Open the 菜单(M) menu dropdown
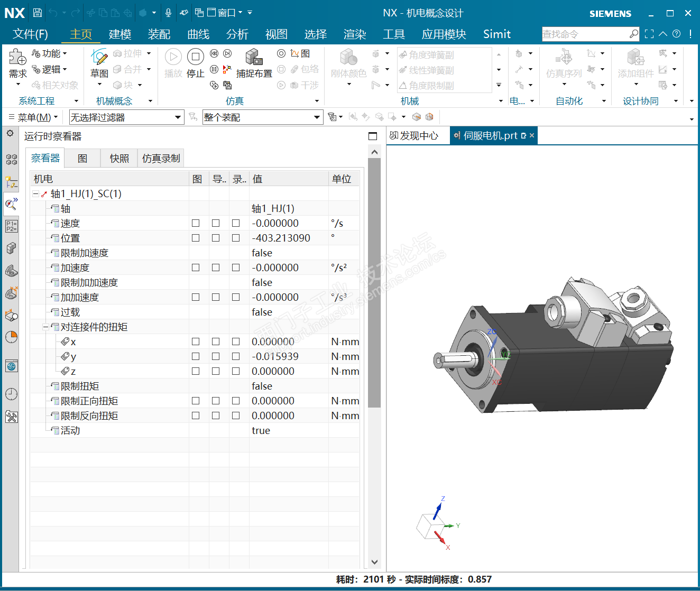The width and height of the screenshot is (700, 591). coord(33,117)
